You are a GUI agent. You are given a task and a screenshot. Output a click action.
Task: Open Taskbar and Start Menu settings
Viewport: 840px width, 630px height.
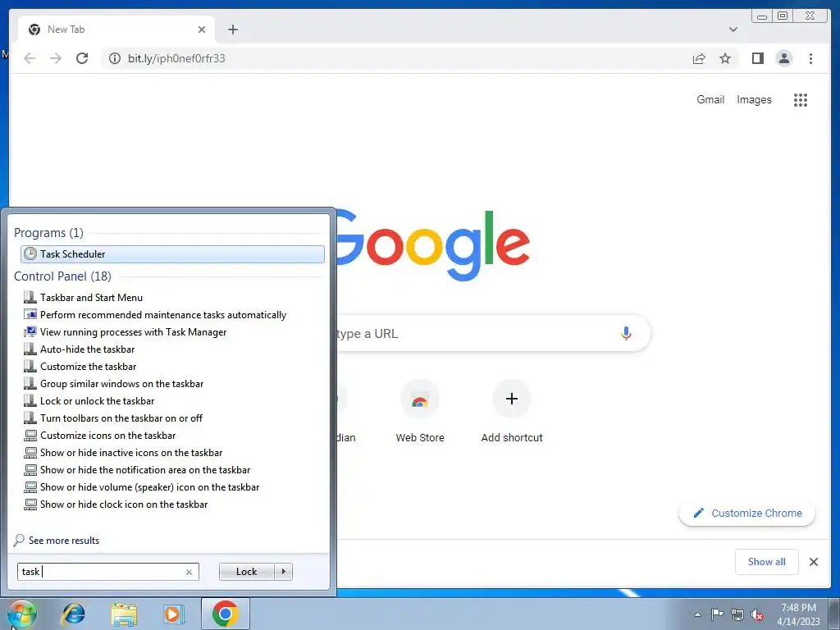point(91,298)
